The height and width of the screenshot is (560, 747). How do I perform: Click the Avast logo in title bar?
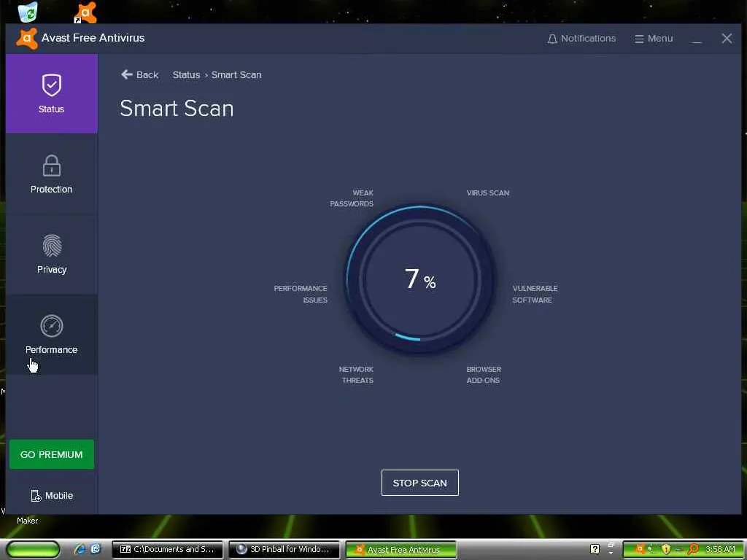point(27,39)
